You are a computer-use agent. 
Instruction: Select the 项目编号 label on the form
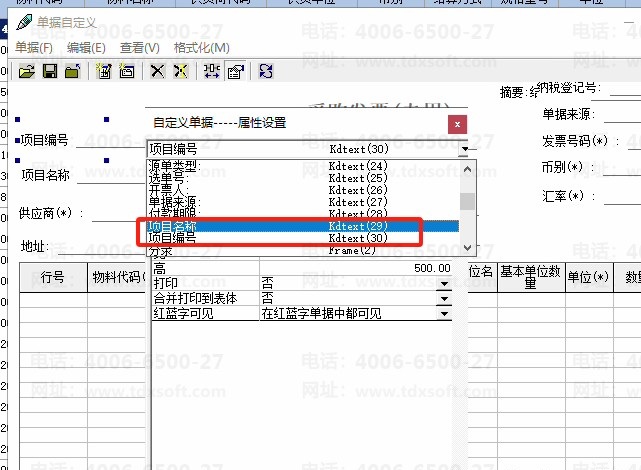pos(44,140)
